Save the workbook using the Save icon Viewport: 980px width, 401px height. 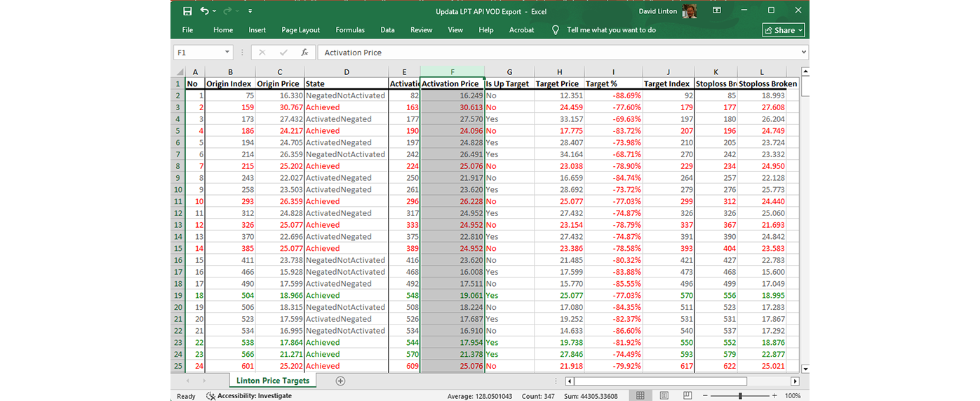click(x=187, y=11)
